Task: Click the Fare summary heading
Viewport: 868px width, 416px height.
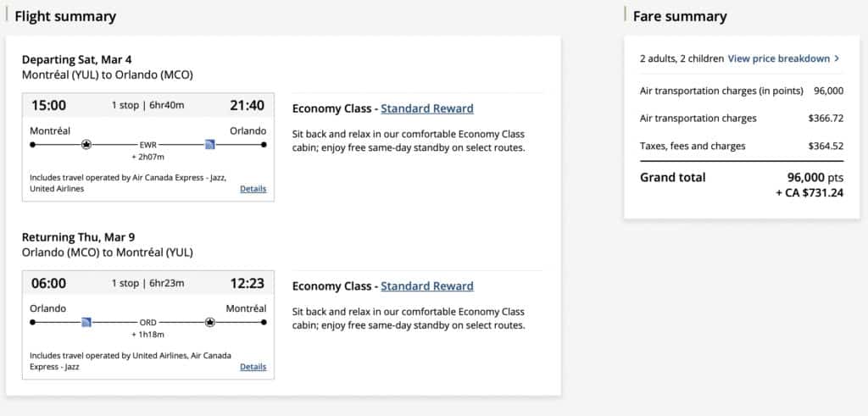Action: (x=680, y=16)
